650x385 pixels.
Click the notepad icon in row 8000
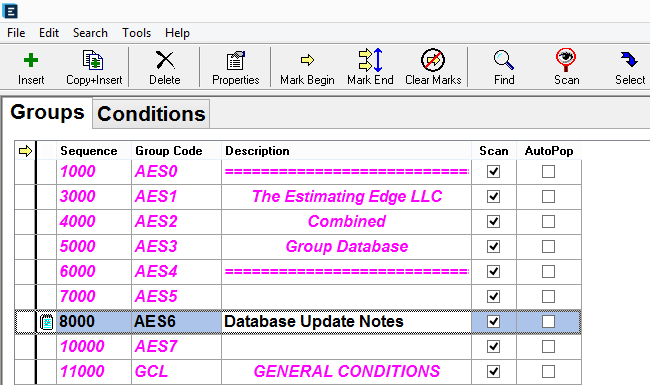tap(46, 322)
